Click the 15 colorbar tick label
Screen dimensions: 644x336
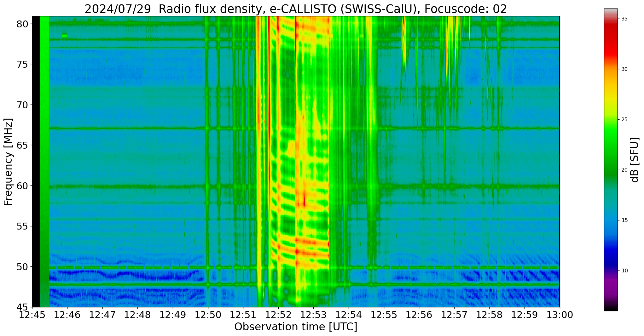pos(624,220)
